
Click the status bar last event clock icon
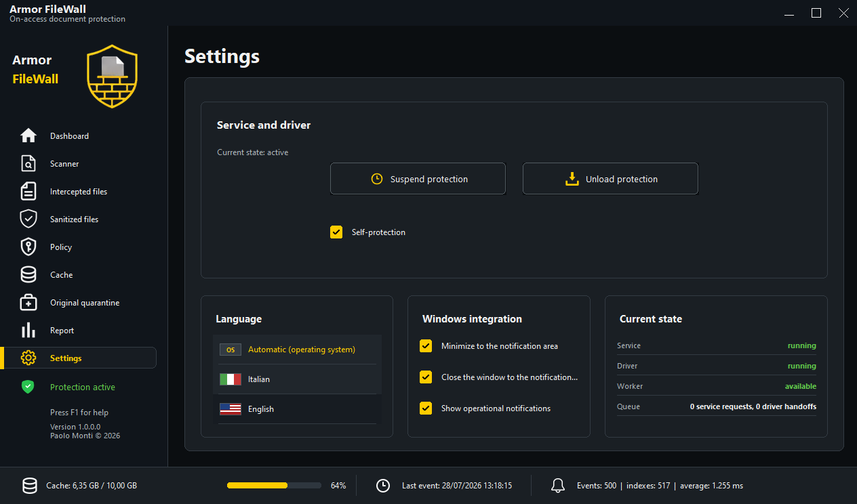click(x=383, y=485)
